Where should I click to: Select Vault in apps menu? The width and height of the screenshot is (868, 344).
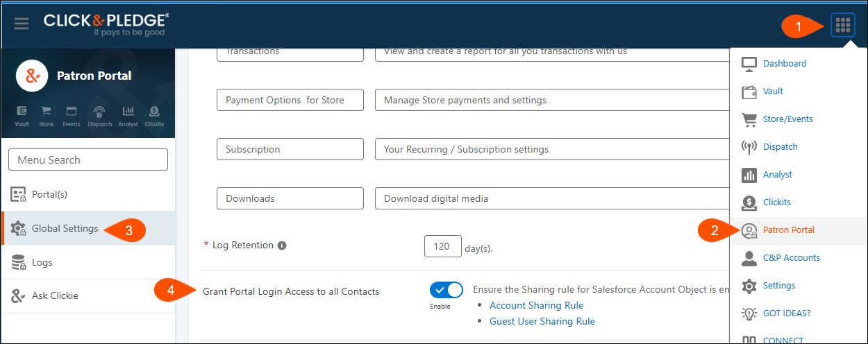[x=773, y=91]
